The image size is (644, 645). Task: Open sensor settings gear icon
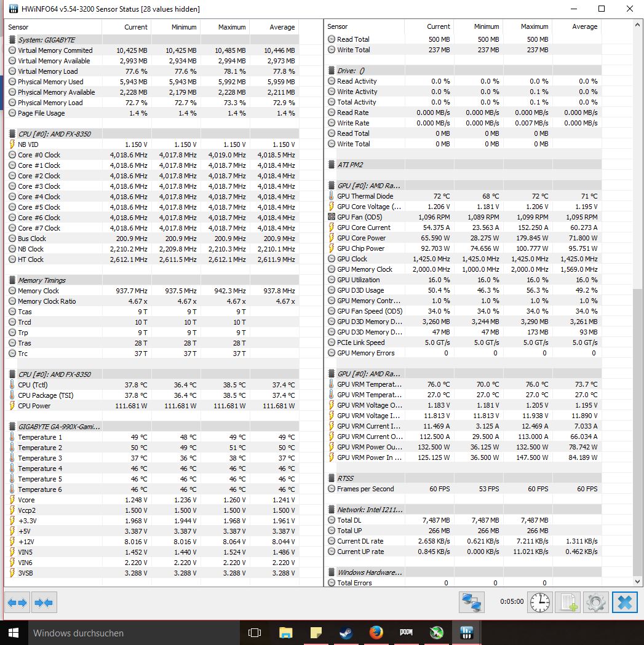(596, 603)
